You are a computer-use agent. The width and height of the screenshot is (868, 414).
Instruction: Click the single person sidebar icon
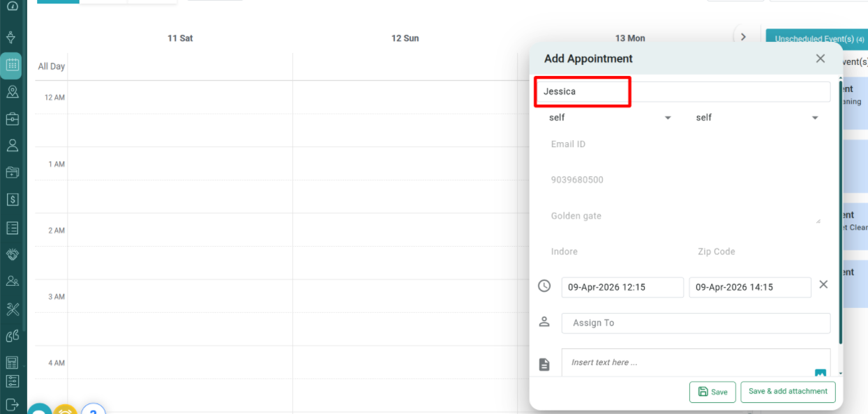point(12,146)
